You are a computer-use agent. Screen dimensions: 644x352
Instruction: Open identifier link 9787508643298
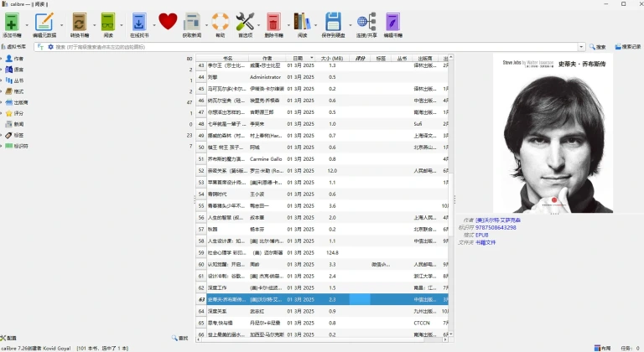(x=496, y=228)
